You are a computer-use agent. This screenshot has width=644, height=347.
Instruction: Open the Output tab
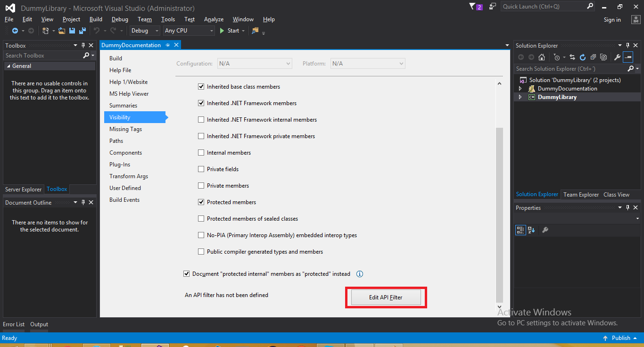tap(39, 324)
